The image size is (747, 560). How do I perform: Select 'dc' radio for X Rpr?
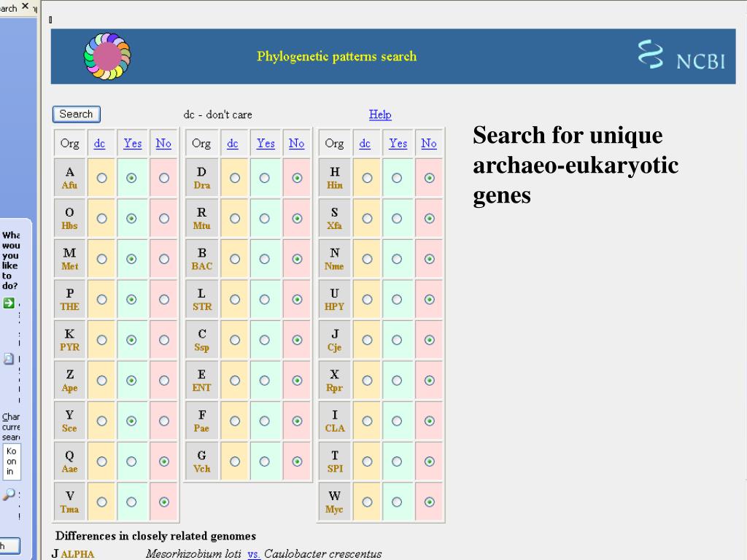(367, 381)
